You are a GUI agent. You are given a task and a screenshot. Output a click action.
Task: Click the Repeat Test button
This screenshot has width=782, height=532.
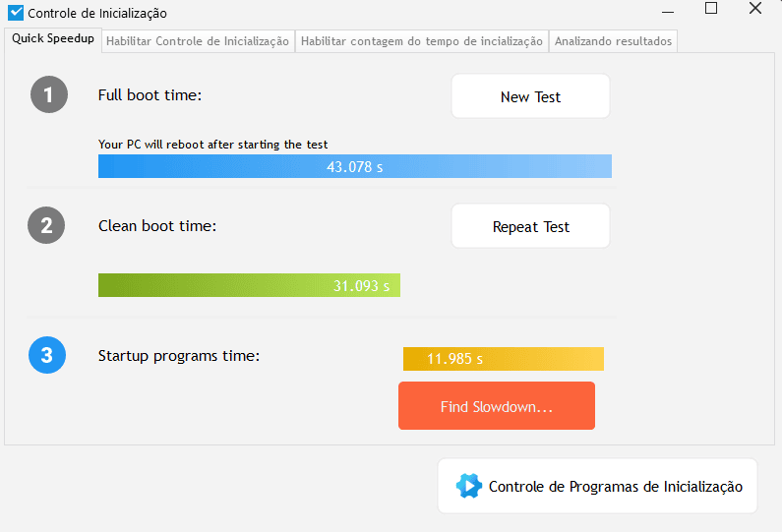[530, 226]
